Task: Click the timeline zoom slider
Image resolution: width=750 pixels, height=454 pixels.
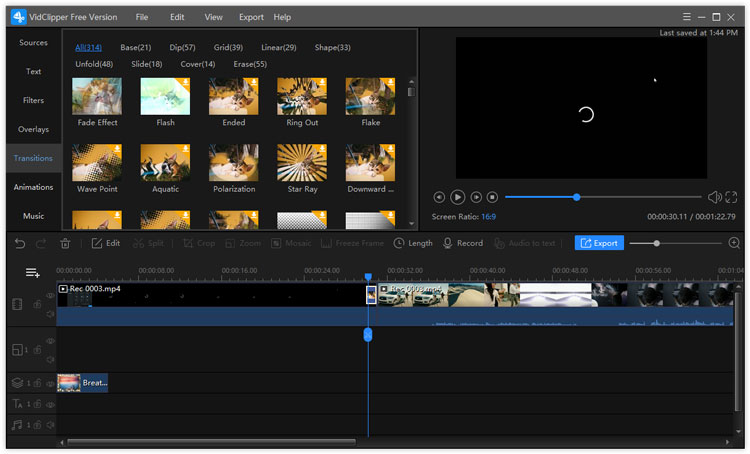Action: [x=675, y=244]
